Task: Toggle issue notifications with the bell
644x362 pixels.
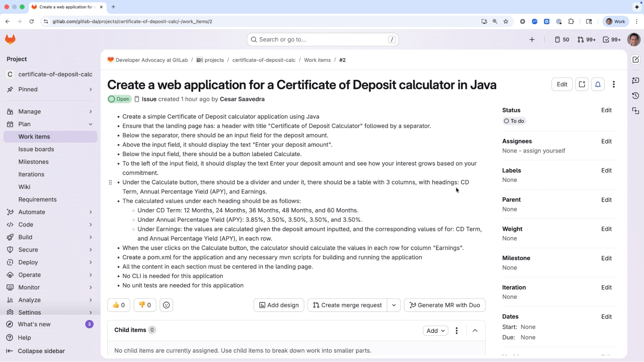Action: (x=598, y=84)
